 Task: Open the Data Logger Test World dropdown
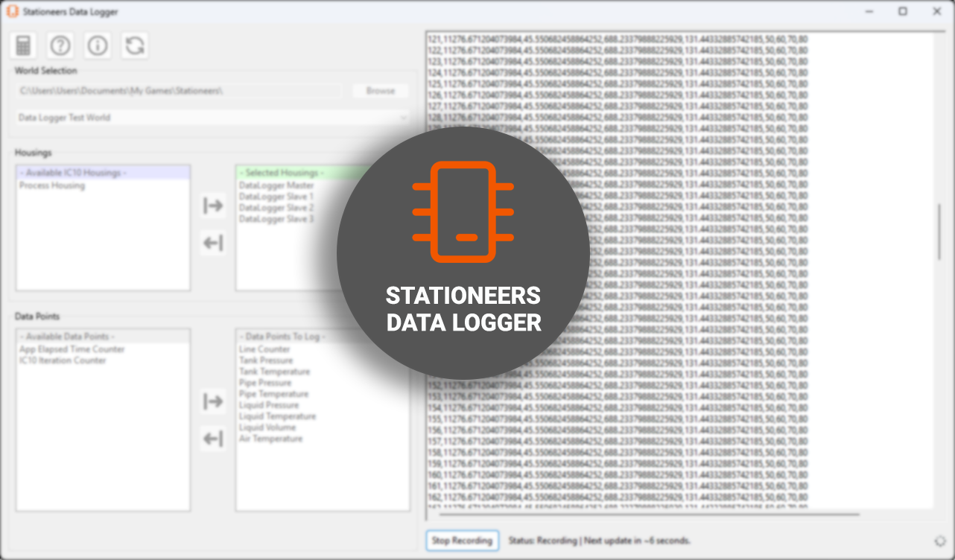[x=213, y=118]
